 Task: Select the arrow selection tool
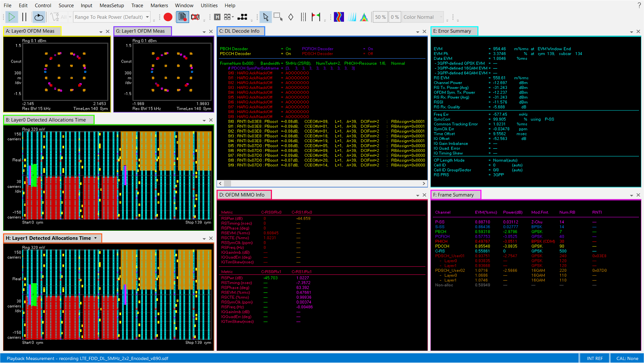[x=265, y=17]
